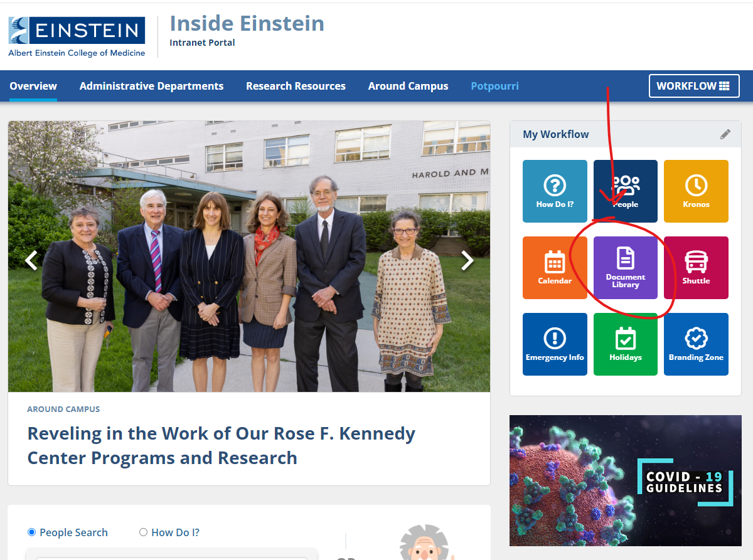Open the Rose F. Kennedy Center article link

tap(221, 445)
